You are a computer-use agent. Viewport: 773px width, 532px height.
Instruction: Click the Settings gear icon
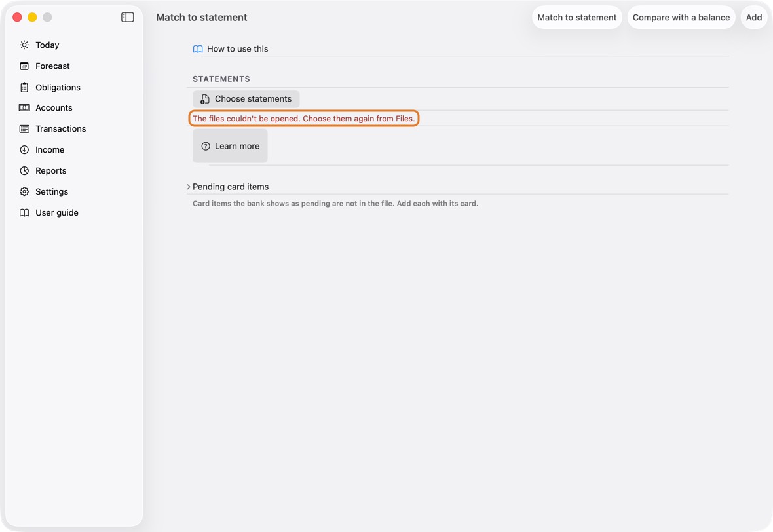(x=24, y=192)
